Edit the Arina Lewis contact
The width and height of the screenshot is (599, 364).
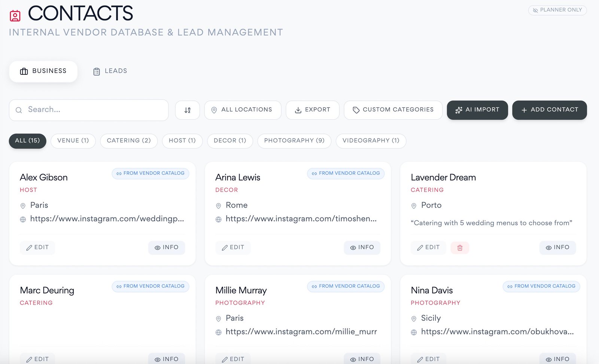tap(233, 248)
